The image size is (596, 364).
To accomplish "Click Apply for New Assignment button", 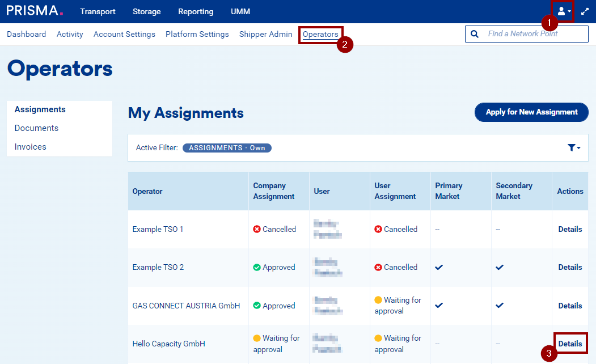I will [x=531, y=112].
